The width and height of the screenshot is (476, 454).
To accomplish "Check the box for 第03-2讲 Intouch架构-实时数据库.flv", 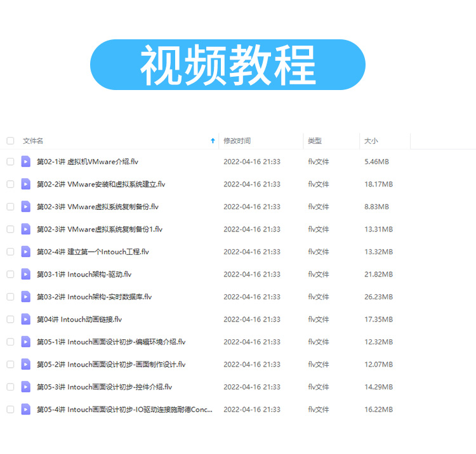I will click(10, 297).
